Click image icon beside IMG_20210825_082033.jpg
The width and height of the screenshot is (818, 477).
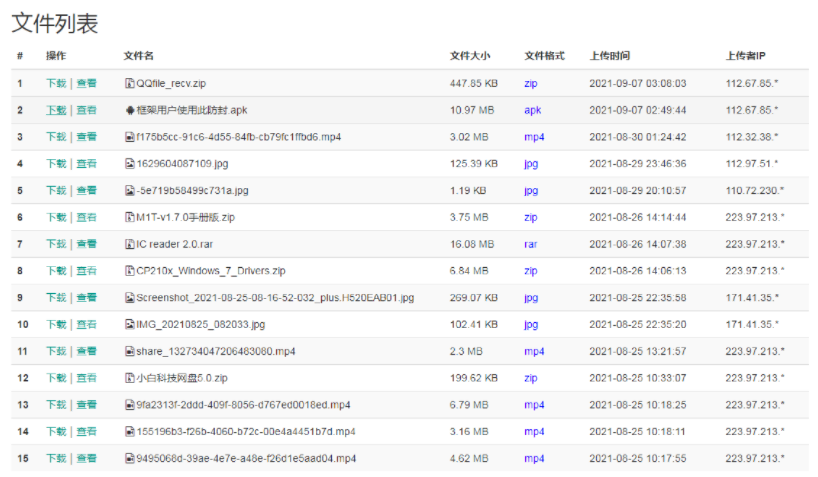(130, 324)
